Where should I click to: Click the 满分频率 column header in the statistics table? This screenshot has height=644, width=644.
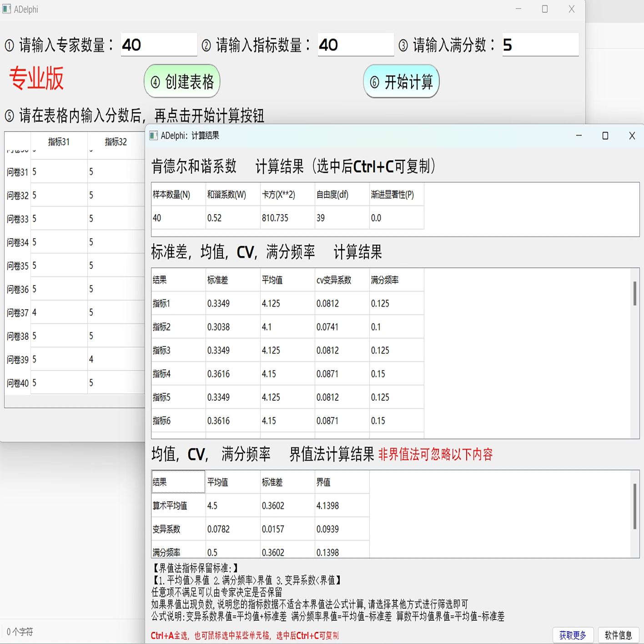click(397, 280)
